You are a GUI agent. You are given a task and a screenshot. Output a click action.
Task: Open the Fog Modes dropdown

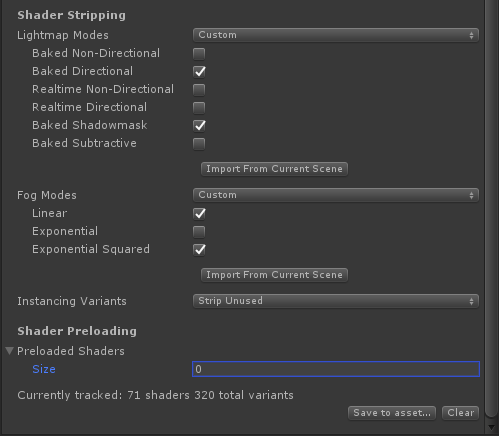click(x=336, y=195)
